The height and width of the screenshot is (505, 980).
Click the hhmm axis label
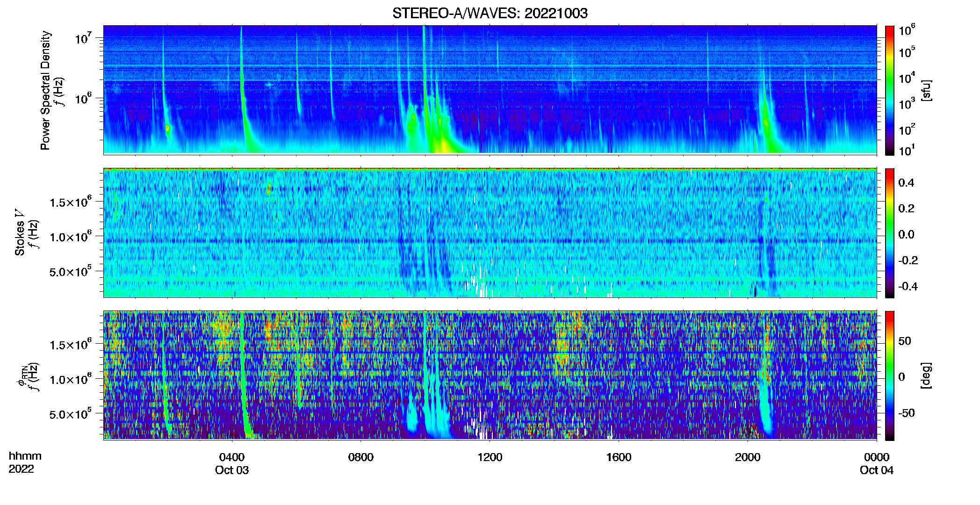(x=25, y=456)
